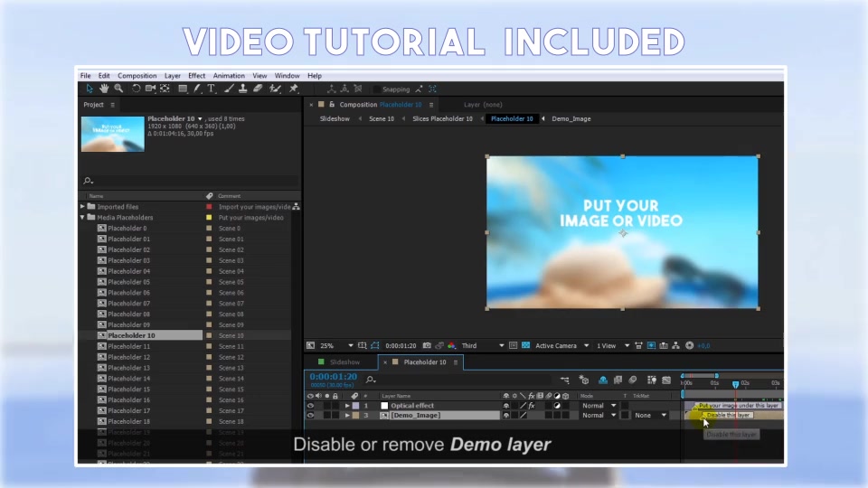This screenshot has height=488, width=868.
Task: Select the Pan Behind anchor point tool
Action: 165,89
